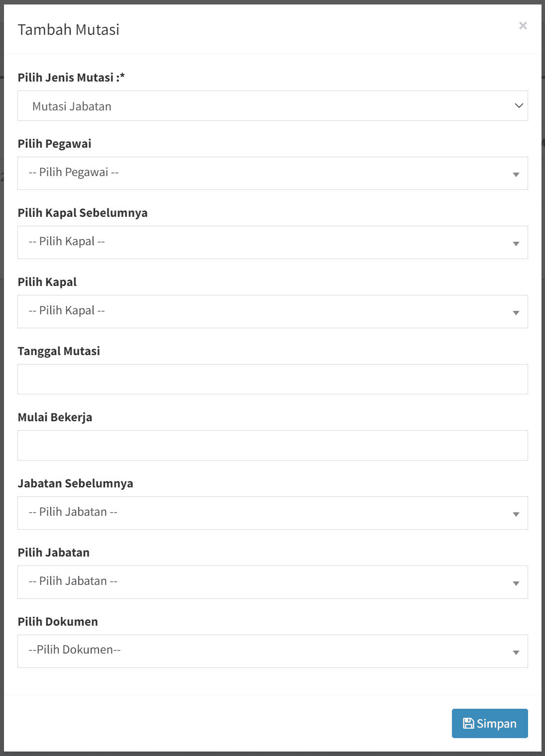
Task: Click the Jabatan Sebelumnya arrow icon
Action: coord(516,514)
